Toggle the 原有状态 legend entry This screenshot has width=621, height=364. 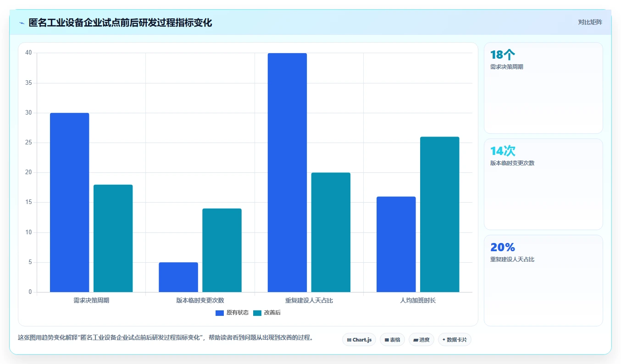tap(232, 313)
